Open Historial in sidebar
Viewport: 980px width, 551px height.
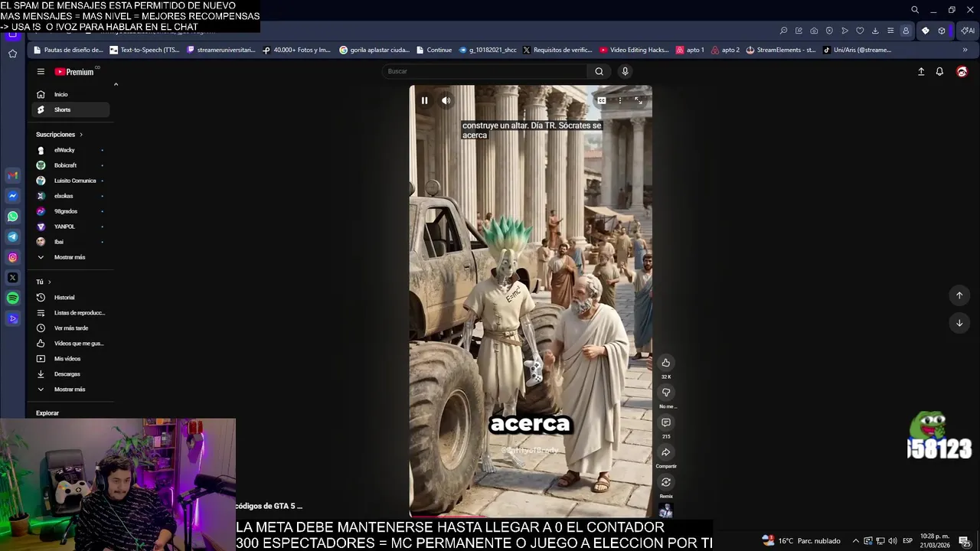pos(70,297)
